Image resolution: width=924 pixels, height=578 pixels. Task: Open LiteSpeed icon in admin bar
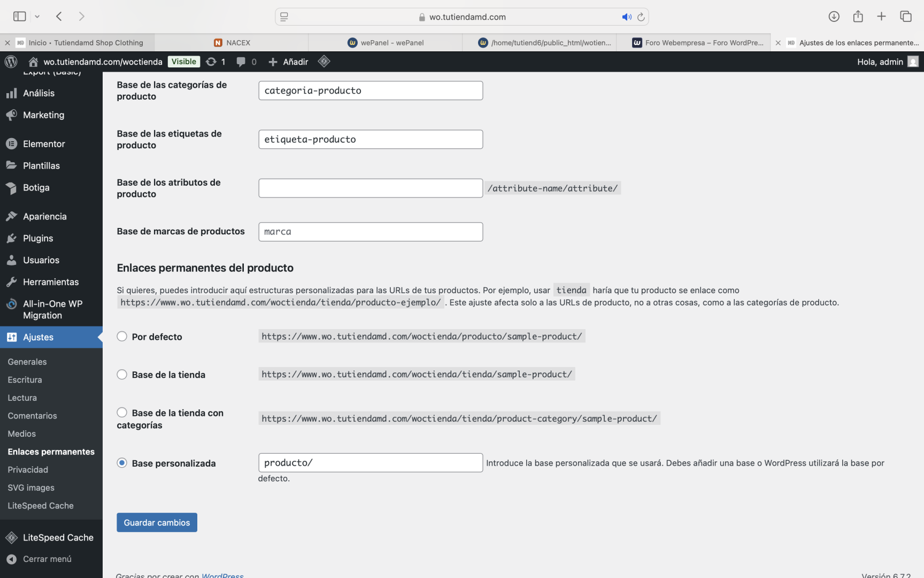coord(324,62)
